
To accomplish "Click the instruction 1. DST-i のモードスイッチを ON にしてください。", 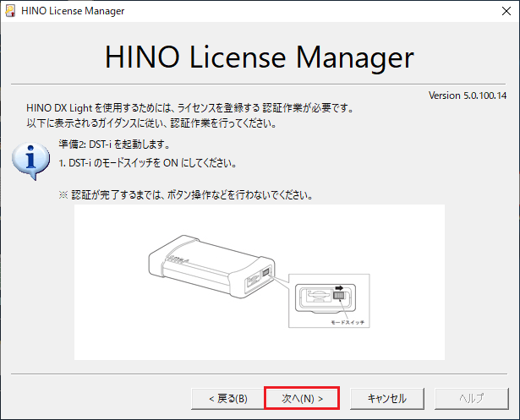I will tap(148, 163).
